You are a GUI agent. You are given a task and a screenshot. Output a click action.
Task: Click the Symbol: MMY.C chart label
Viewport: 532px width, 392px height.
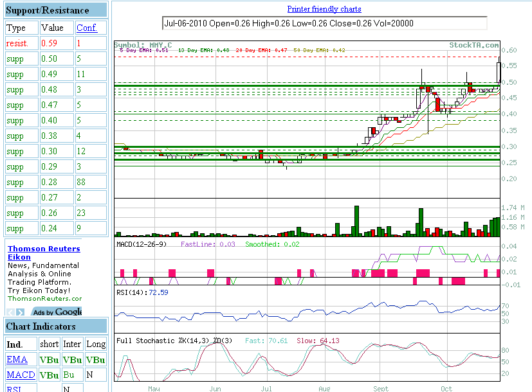click(x=143, y=45)
